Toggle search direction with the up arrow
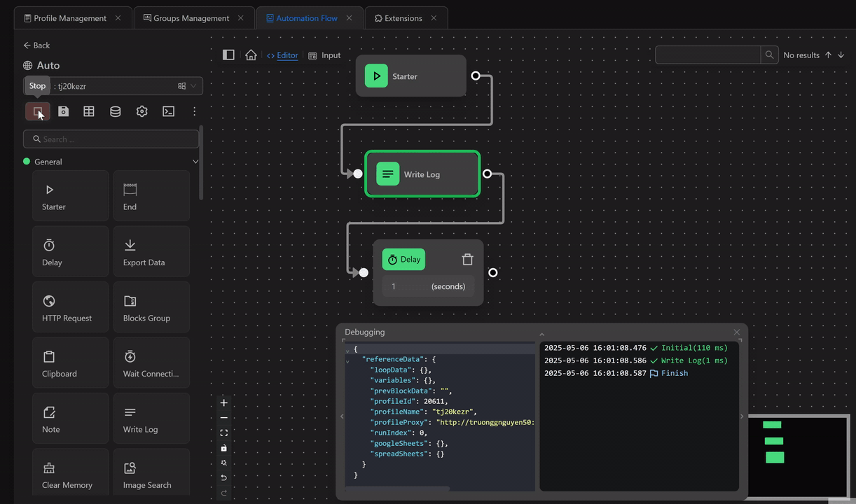The height and width of the screenshot is (504, 856). pyautogui.click(x=827, y=55)
